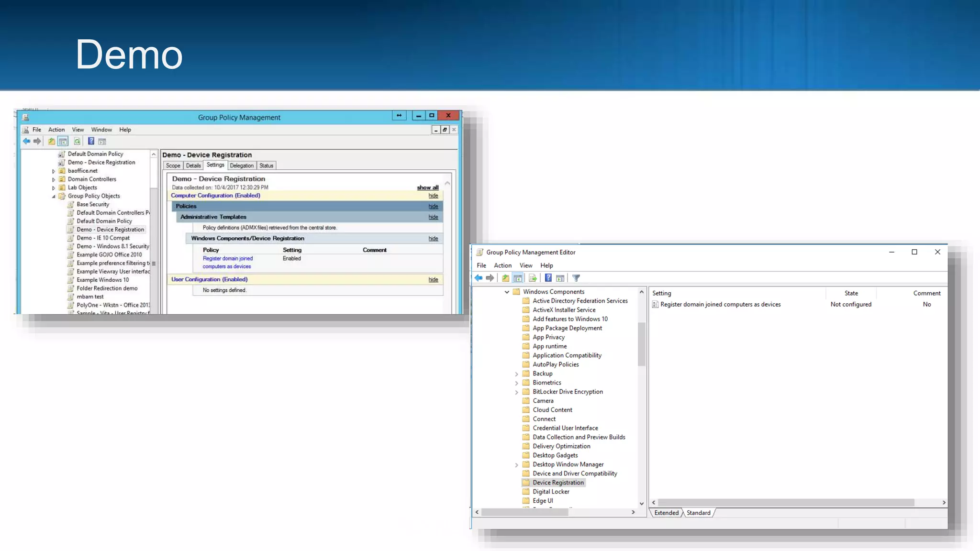Hide the User Configuration section

(x=433, y=279)
